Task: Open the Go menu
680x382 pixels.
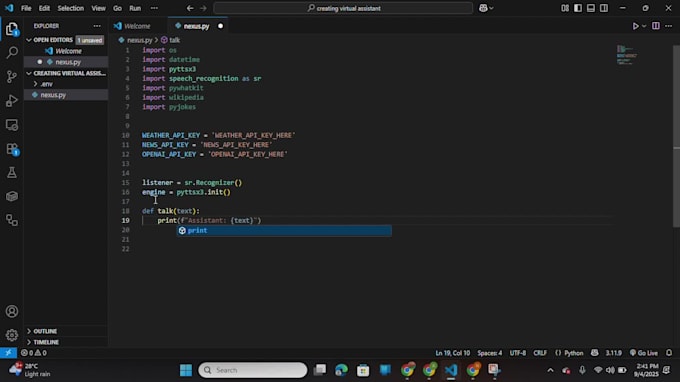Action: pos(118,8)
